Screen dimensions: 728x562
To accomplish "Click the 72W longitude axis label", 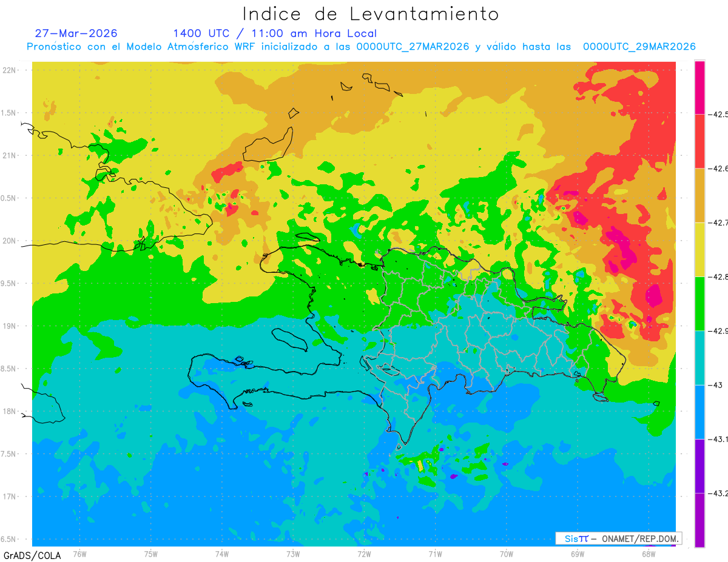I will pos(364,554).
